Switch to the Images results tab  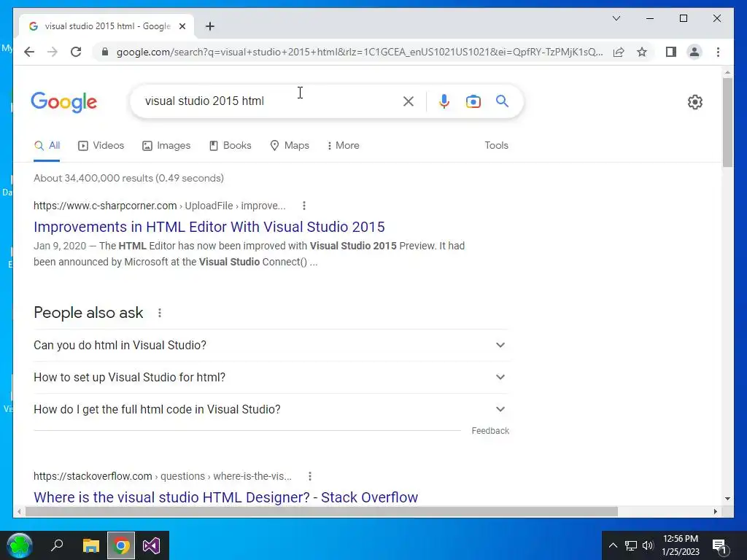(166, 146)
